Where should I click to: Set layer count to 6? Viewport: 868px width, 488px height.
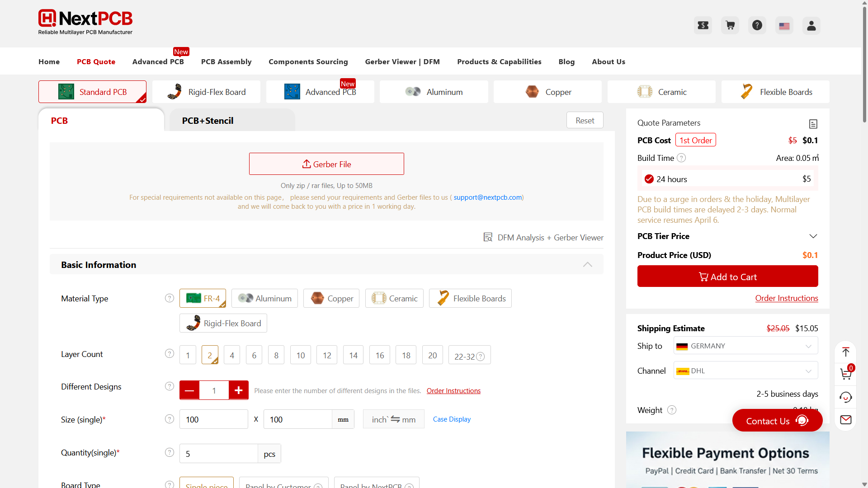pos(254,355)
